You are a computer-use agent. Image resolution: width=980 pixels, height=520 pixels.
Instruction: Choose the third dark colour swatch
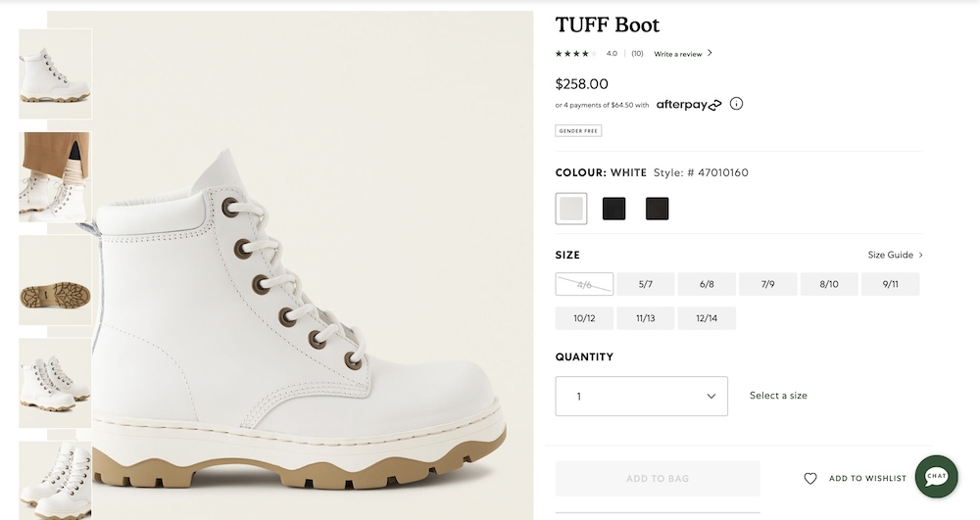(x=658, y=209)
